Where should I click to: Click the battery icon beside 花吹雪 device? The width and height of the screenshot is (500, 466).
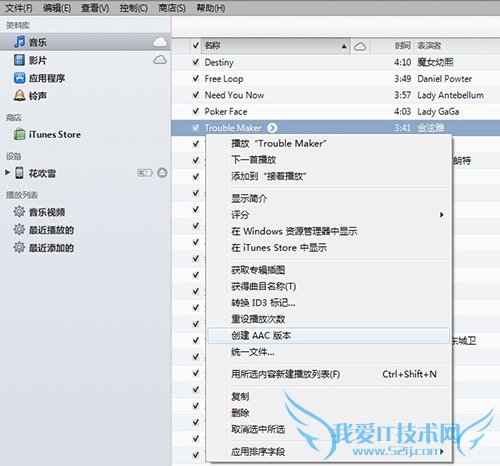click(x=145, y=173)
